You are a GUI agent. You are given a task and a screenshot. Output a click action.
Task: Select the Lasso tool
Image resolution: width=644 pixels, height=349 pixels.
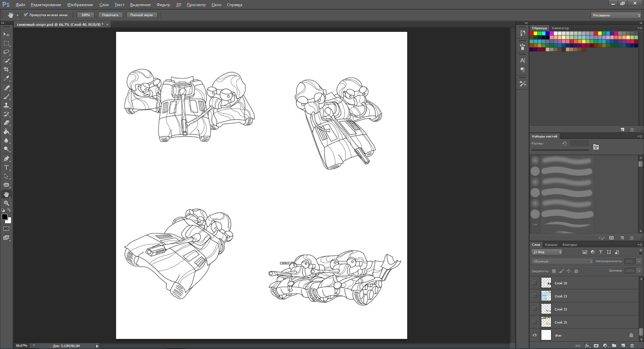[6, 52]
